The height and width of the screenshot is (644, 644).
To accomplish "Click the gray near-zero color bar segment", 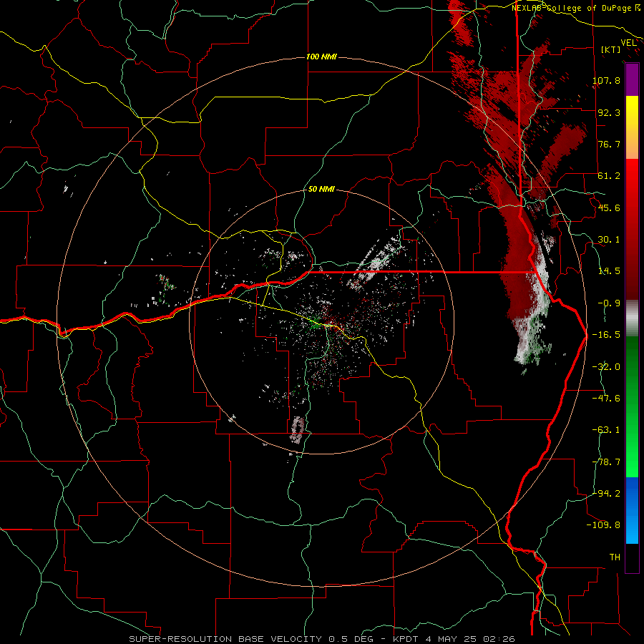I will click(632, 318).
